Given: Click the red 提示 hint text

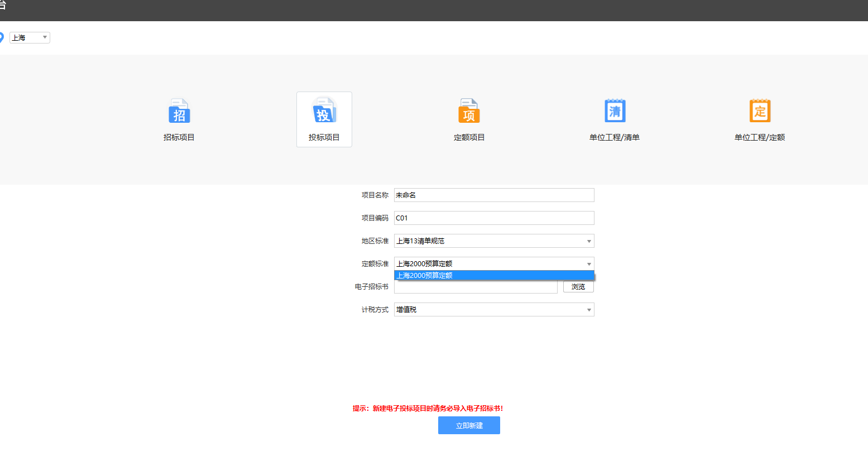Looking at the screenshot, I should [428, 409].
